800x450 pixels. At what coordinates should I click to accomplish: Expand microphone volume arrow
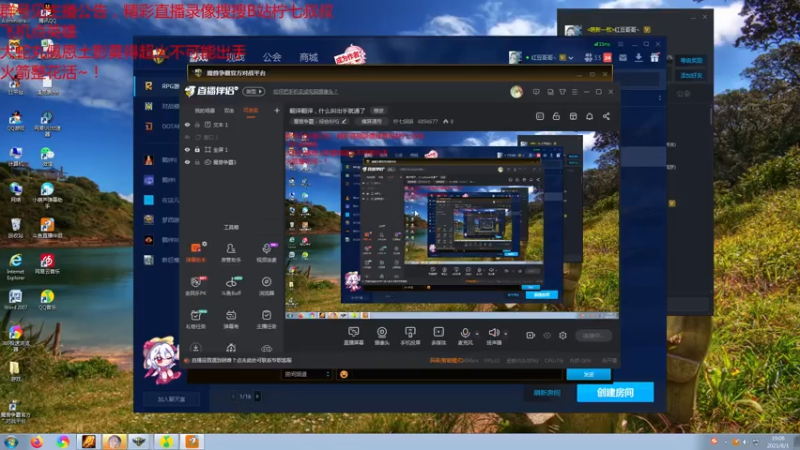tap(477, 334)
